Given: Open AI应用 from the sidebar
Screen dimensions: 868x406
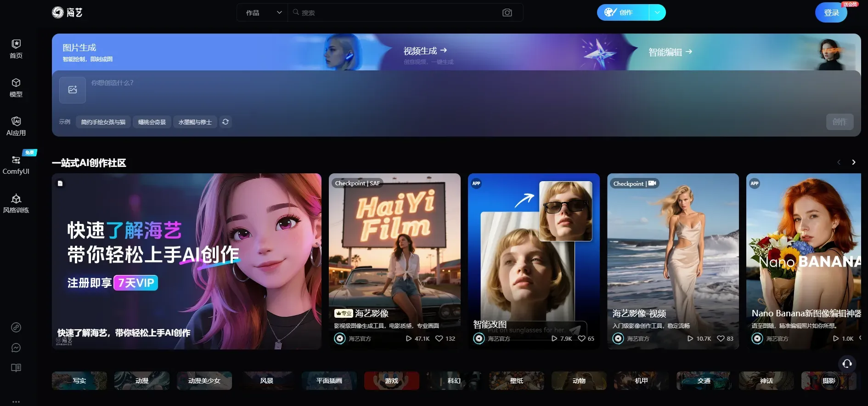Looking at the screenshot, I should 16,126.
